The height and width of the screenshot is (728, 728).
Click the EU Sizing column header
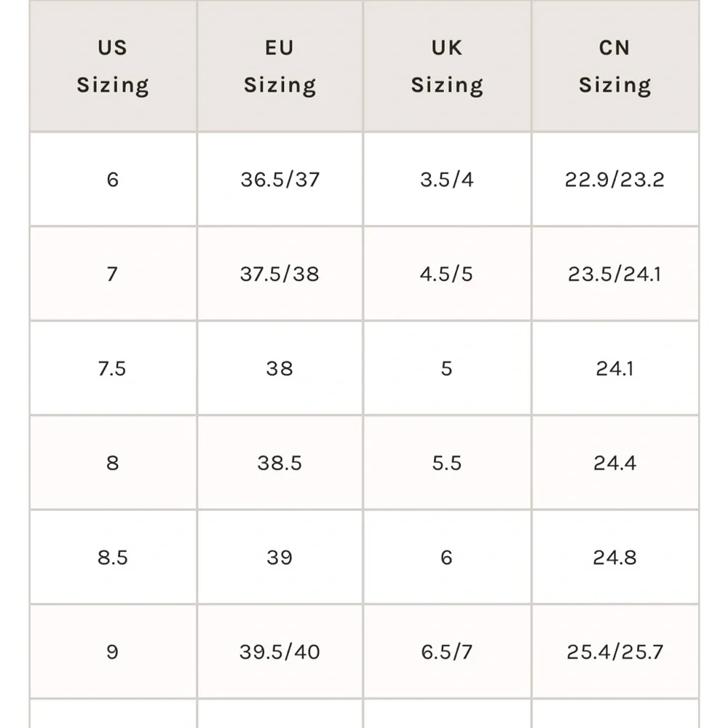280,66
